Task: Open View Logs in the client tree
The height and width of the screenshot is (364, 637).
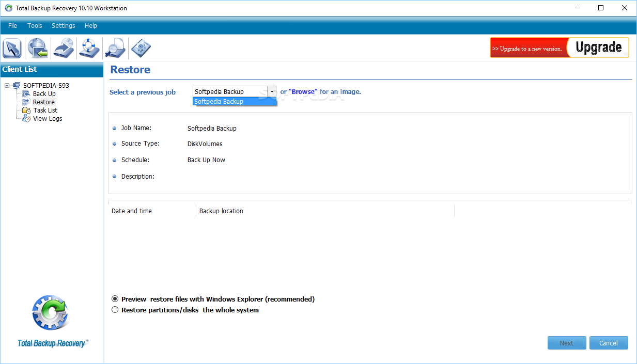Action: [x=48, y=119]
